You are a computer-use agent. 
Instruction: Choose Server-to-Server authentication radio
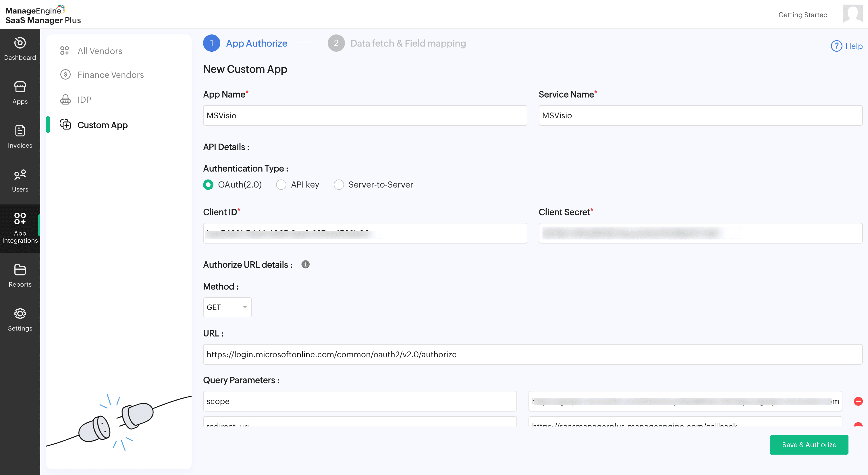click(x=339, y=185)
